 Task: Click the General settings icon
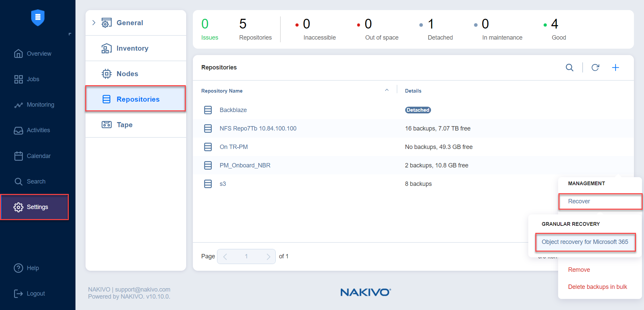107,23
